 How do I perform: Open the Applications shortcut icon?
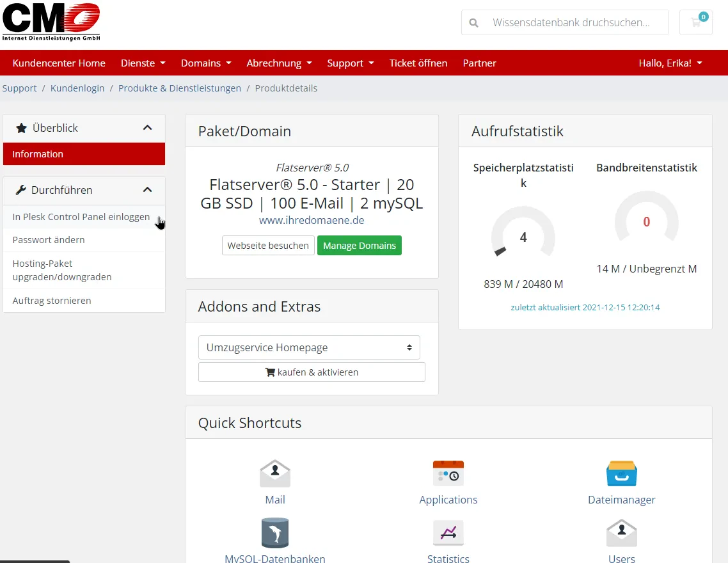[448, 473]
